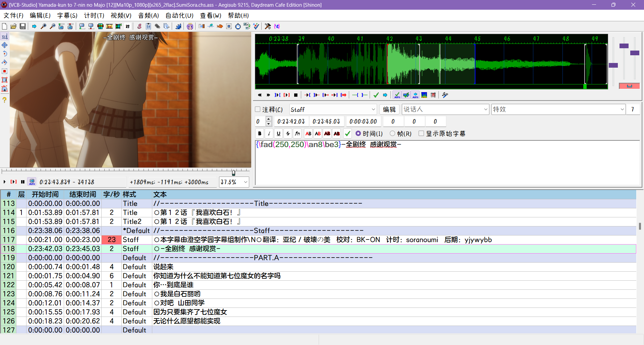Stop audio playback square button
The image size is (644, 345).
pyautogui.click(x=296, y=95)
